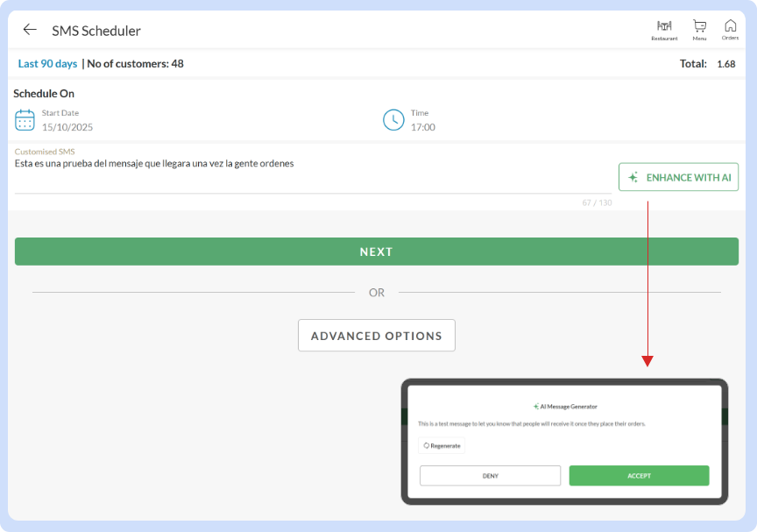
Task: Open the Last 90 days range selector
Action: (x=48, y=64)
